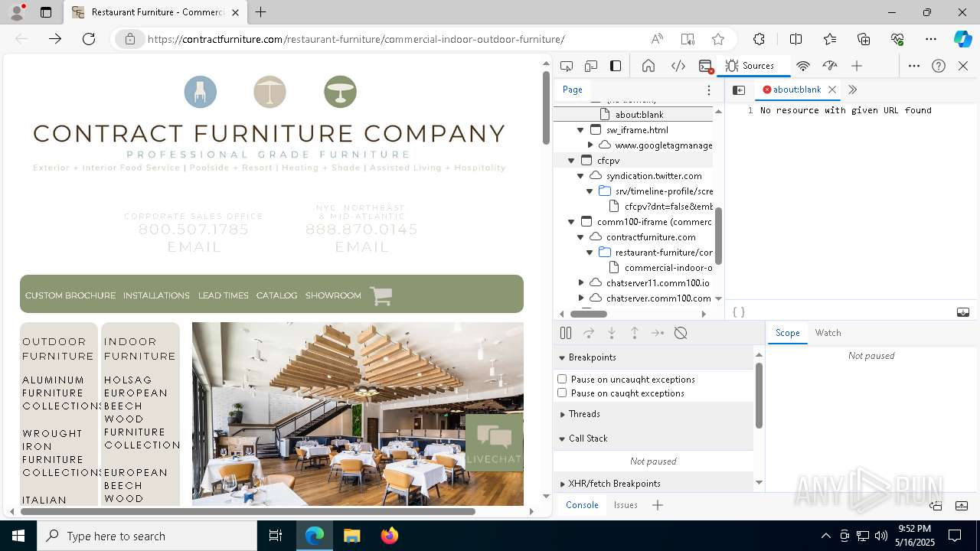Click the Step out debugger button
Image resolution: width=980 pixels, height=551 pixels.
(x=635, y=333)
